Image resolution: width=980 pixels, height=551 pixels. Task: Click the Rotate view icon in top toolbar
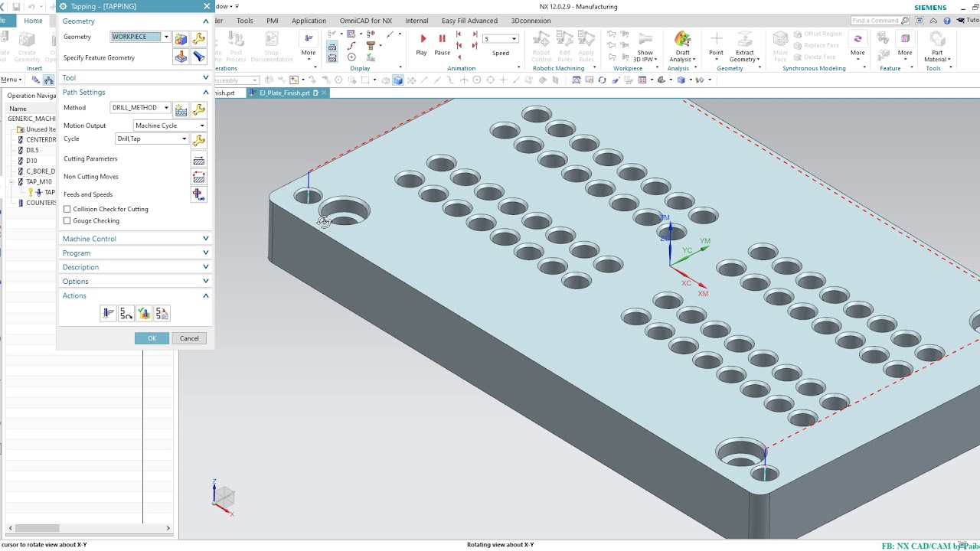pos(603,80)
